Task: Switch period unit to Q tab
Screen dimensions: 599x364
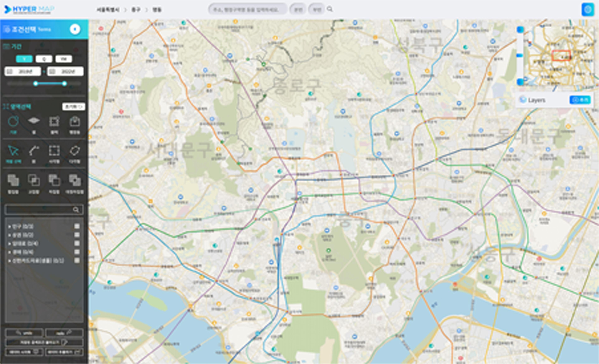Action: (44, 59)
